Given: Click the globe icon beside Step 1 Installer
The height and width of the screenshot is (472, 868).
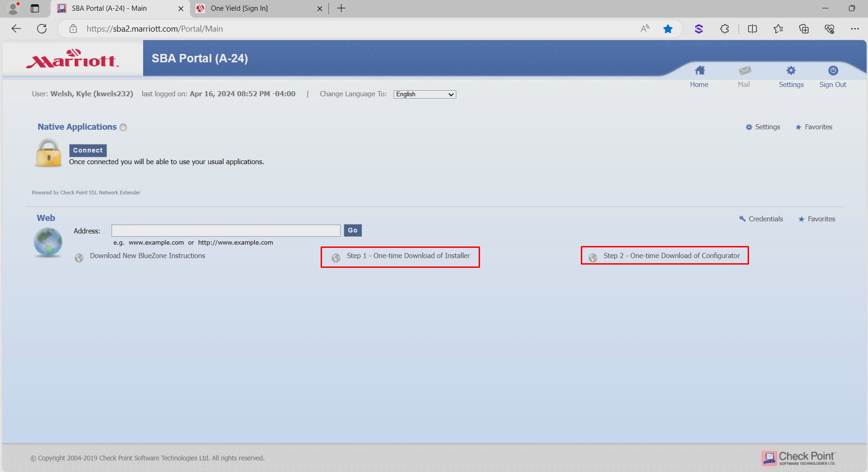Looking at the screenshot, I should click(x=336, y=258).
